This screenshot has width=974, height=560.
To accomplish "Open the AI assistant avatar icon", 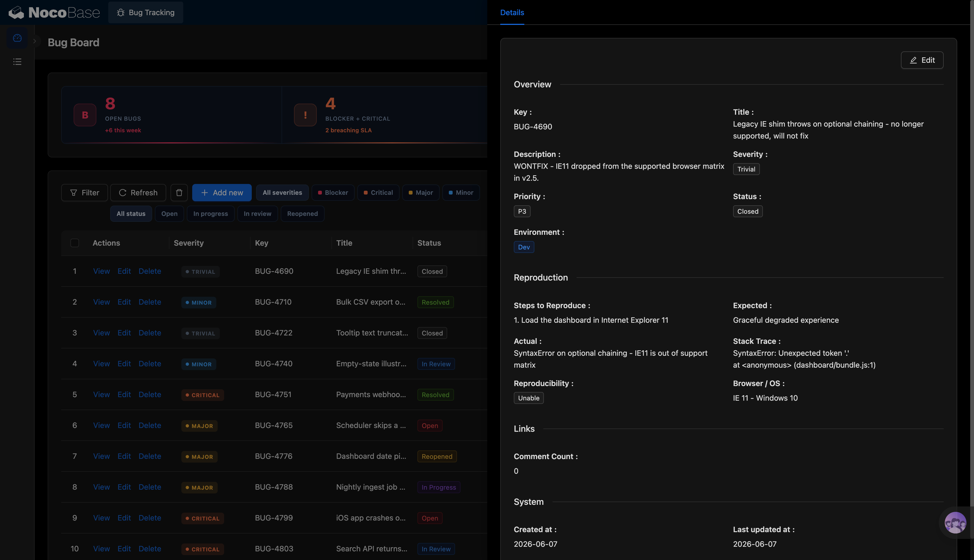I will 955,523.
